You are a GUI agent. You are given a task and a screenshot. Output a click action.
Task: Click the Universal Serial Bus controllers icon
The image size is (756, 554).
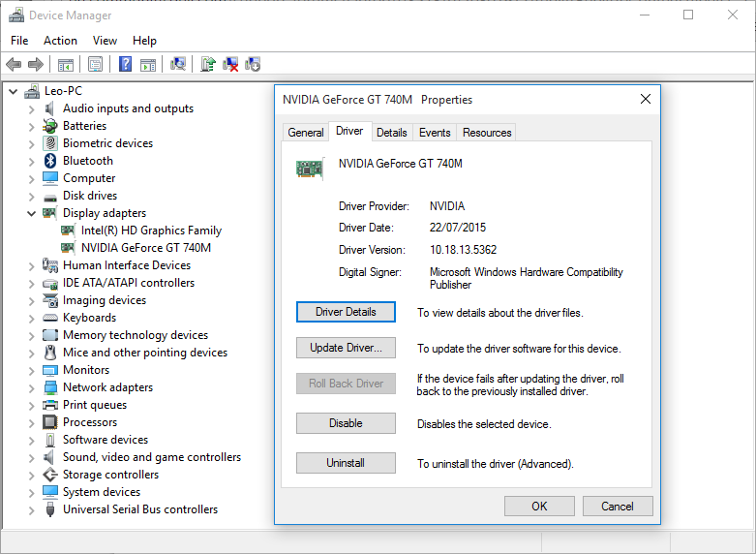tap(49, 509)
